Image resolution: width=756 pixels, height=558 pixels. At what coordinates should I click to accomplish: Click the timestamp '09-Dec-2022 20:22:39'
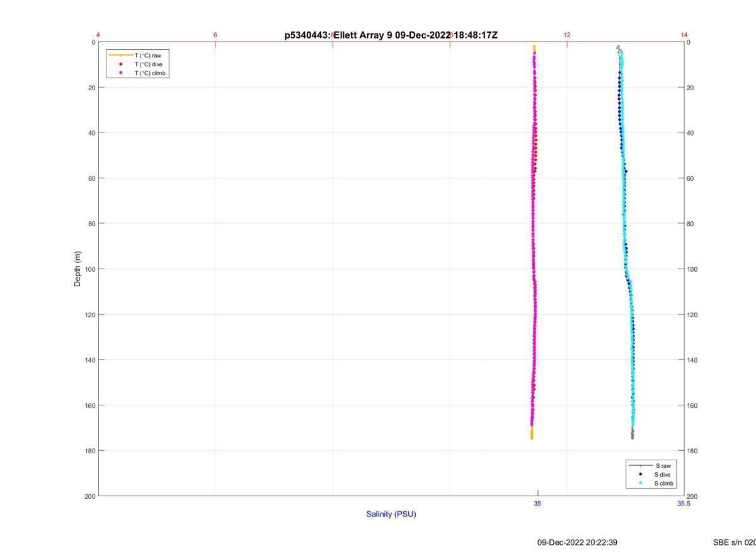tap(577, 542)
